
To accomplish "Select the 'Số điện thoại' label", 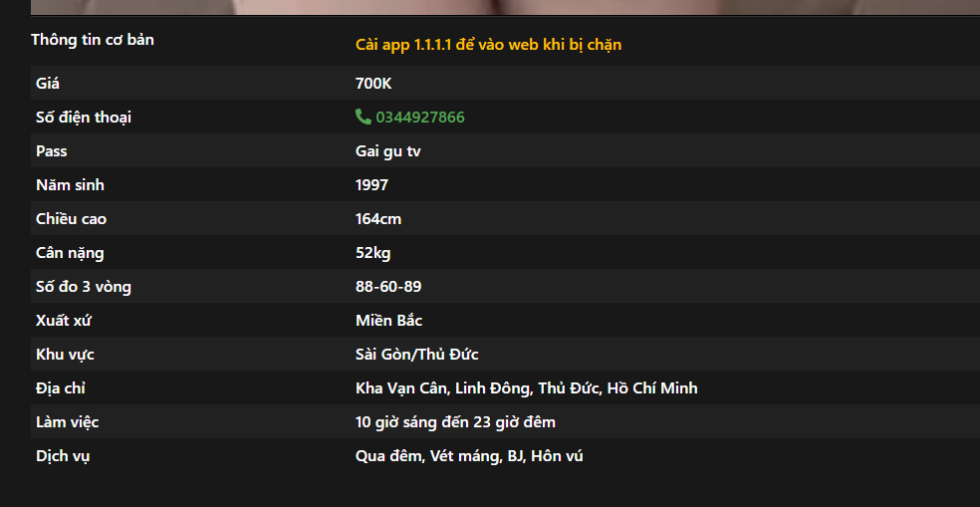I will pos(84,118).
